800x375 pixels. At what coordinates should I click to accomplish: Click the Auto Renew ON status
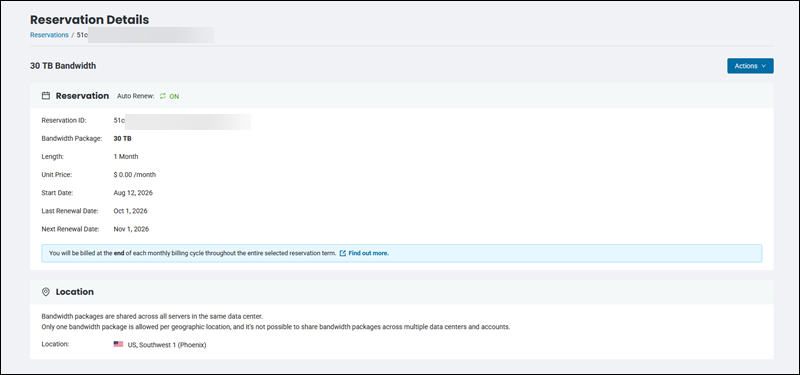(x=174, y=96)
